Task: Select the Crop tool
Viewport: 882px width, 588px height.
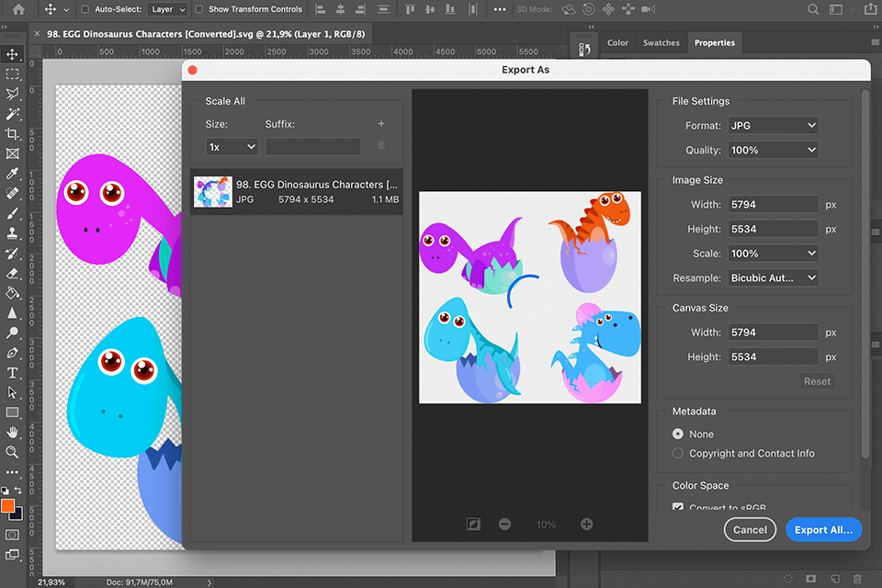Action: [12, 134]
